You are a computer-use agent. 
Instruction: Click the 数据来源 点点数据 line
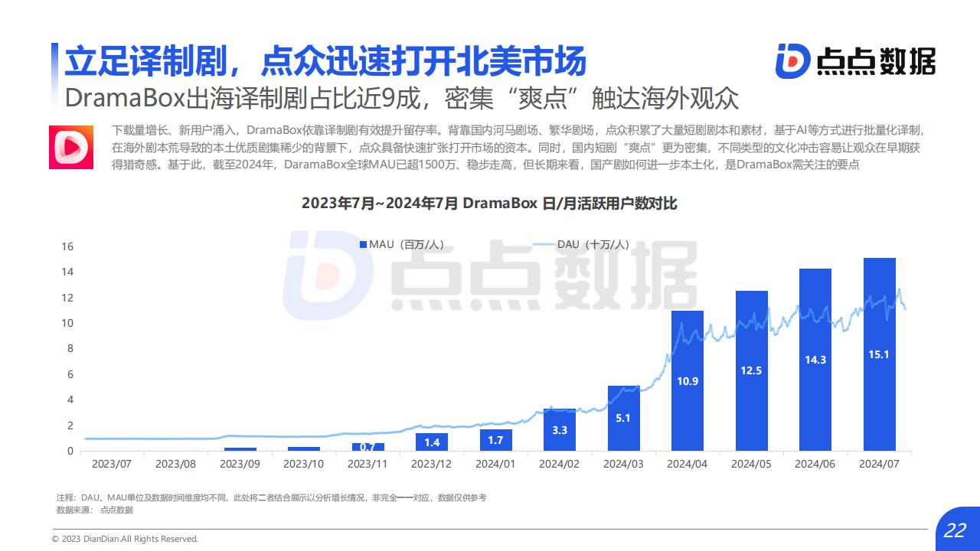[95, 510]
